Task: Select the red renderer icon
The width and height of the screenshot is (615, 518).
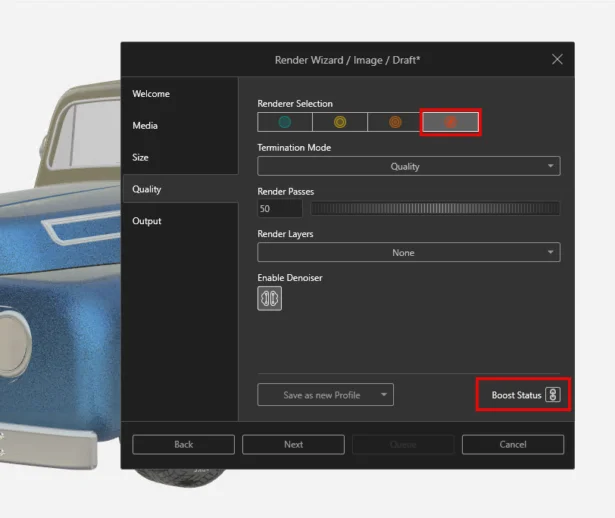Action: point(450,122)
